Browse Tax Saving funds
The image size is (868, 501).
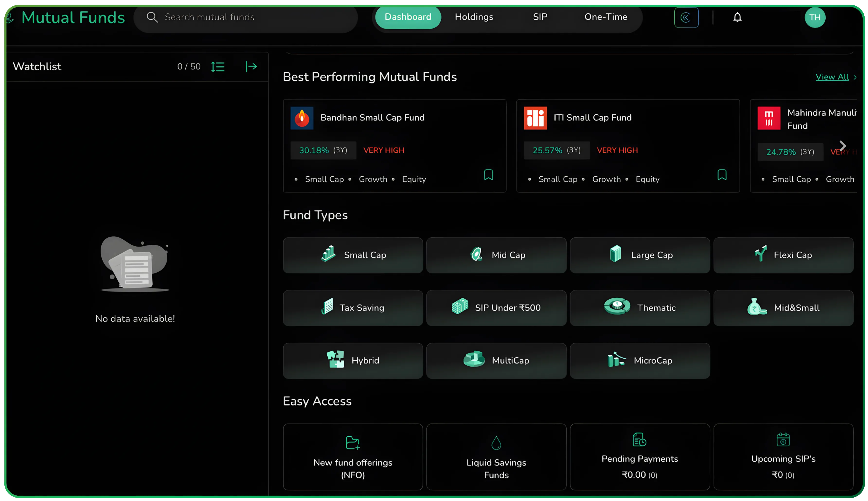(353, 308)
